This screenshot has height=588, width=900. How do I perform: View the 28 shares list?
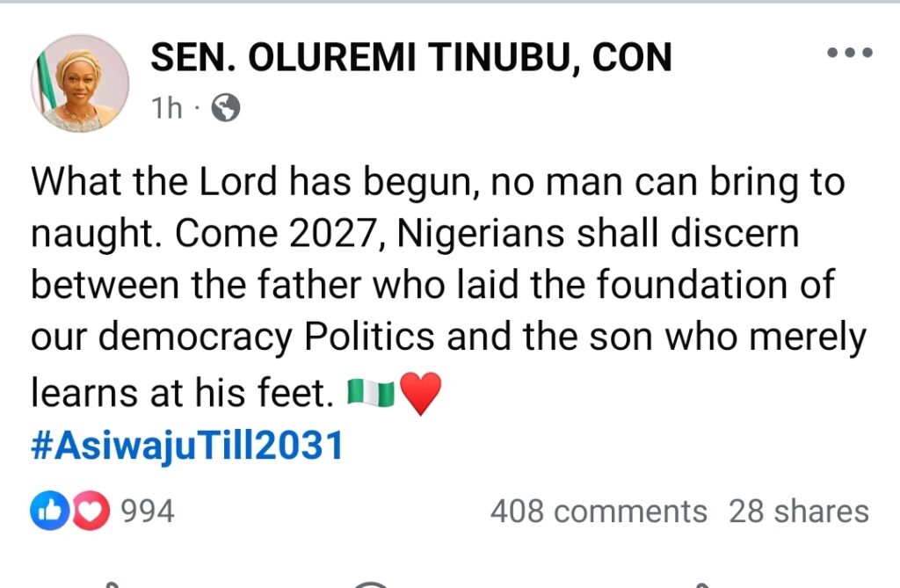click(x=798, y=512)
